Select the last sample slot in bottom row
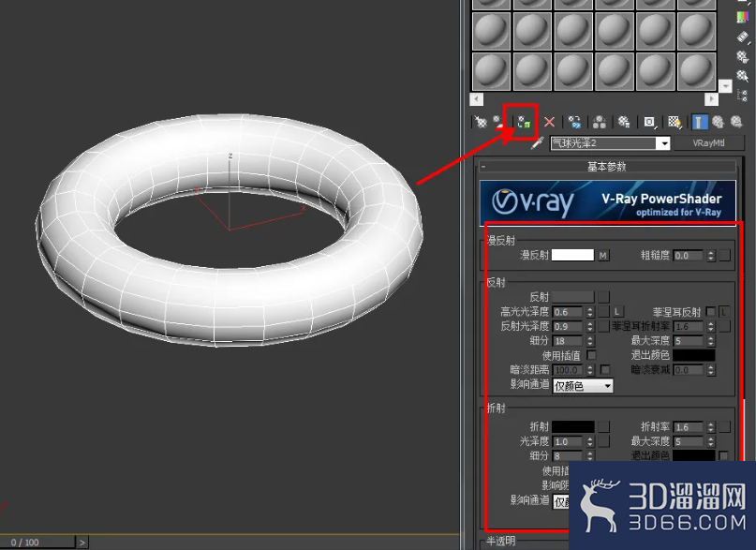 point(696,71)
